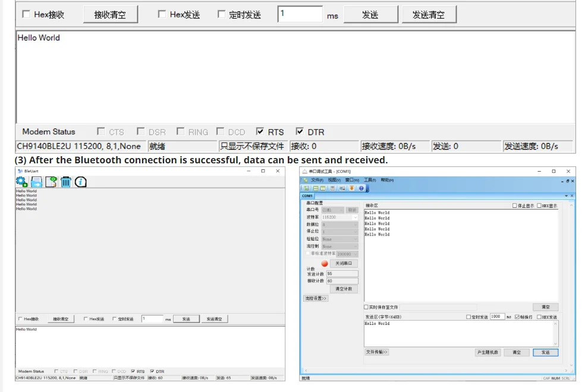Open the info icon in BleUart toolbar
Screen dimensions: 588x392
coord(81,182)
